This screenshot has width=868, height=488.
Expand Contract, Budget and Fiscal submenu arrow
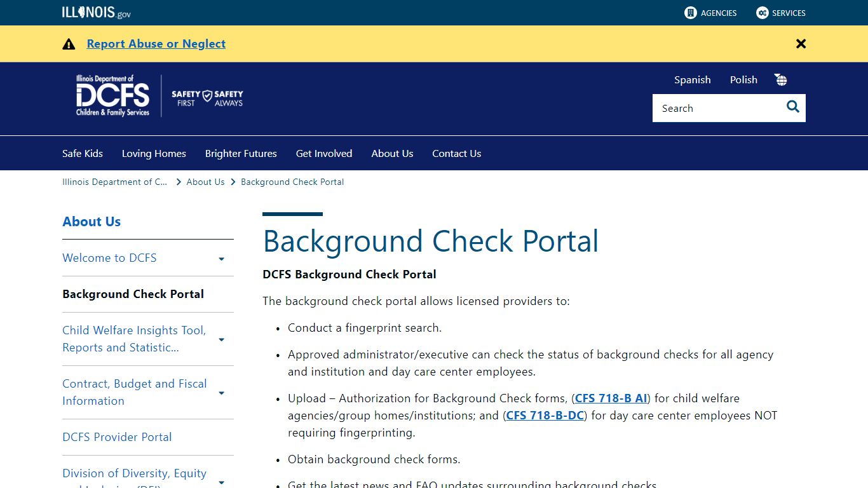(x=221, y=393)
